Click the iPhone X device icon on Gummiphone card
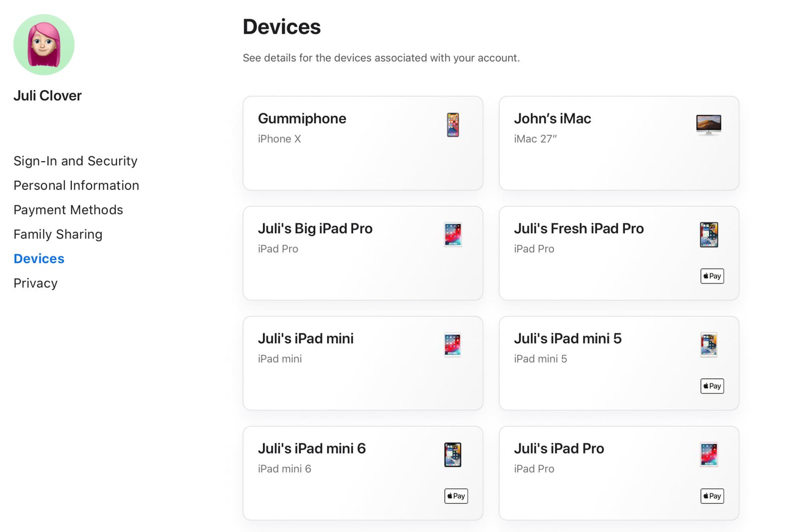798x532 pixels. pyautogui.click(x=452, y=125)
